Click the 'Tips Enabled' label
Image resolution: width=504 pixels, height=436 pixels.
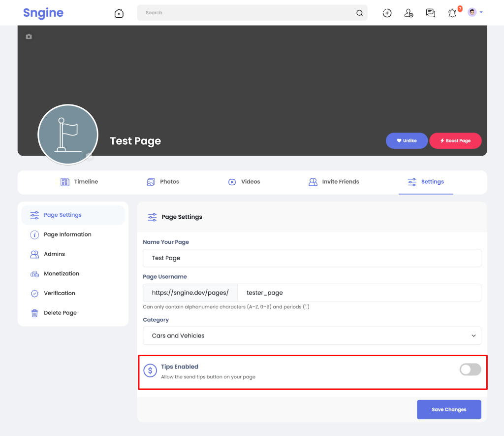coord(179,367)
